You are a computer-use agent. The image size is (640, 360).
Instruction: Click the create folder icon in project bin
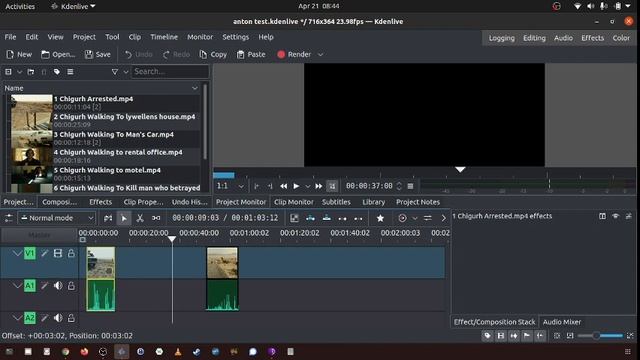(x=31, y=72)
